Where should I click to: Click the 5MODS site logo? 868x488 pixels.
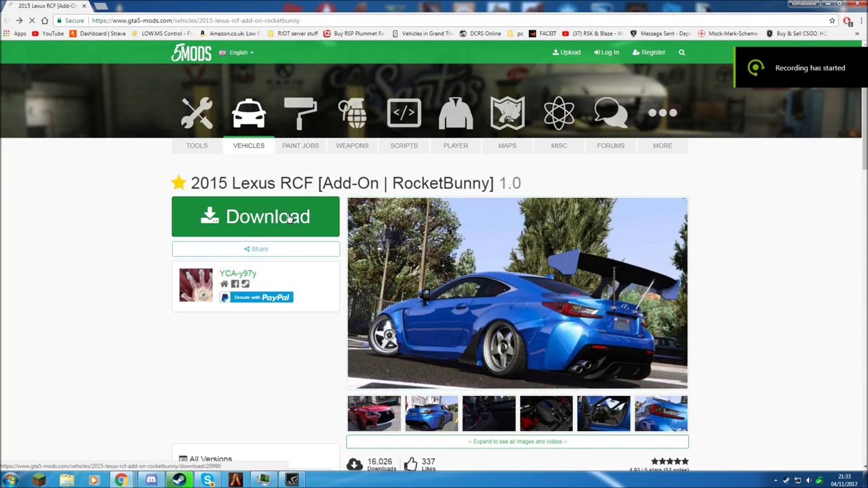coord(191,52)
